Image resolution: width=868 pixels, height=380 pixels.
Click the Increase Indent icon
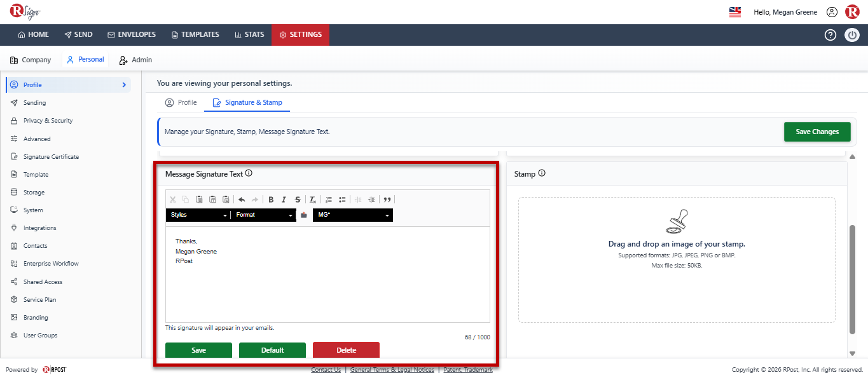point(371,200)
